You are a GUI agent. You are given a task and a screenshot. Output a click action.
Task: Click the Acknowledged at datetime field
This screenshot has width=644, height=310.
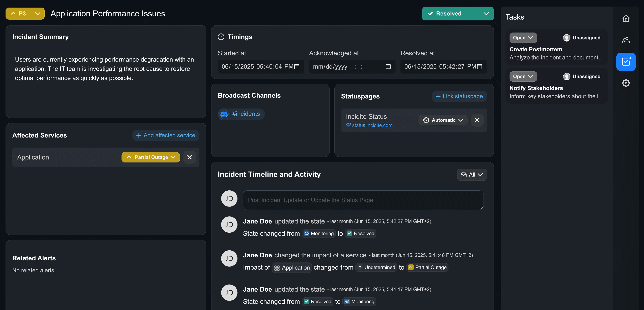(x=352, y=67)
